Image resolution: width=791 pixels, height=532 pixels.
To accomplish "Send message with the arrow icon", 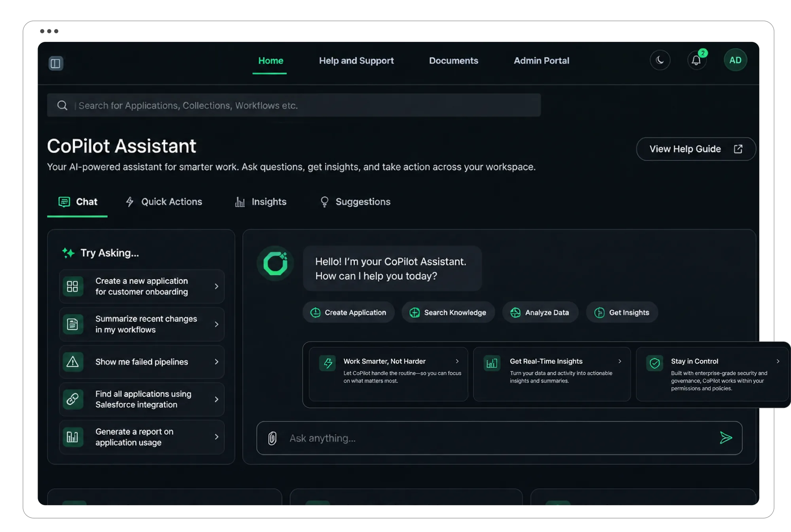I will pyautogui.click(x=726, y=438).
